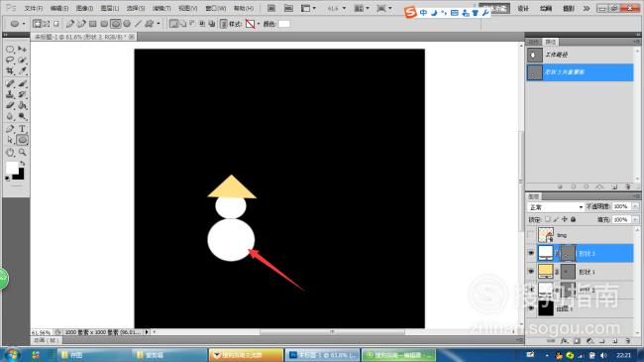This screenshot has width=644, height=362.
Task: Select the Dodge tool
Action: [x=22, y=116]
